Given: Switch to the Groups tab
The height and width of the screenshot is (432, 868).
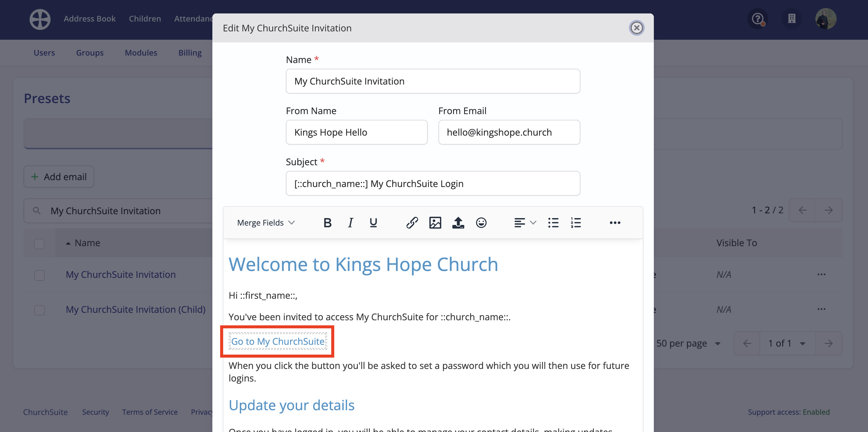Looking at the screenshot, I should click(90, 53).
